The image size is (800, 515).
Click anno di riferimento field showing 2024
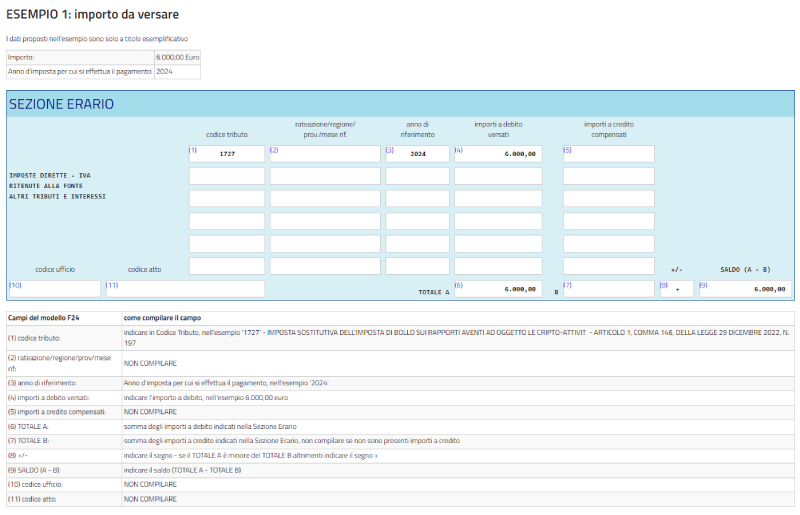tap(417, 154)
